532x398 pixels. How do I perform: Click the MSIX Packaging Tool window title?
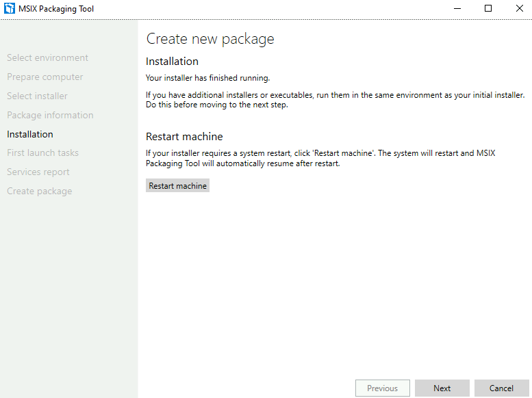click(56, 9)
